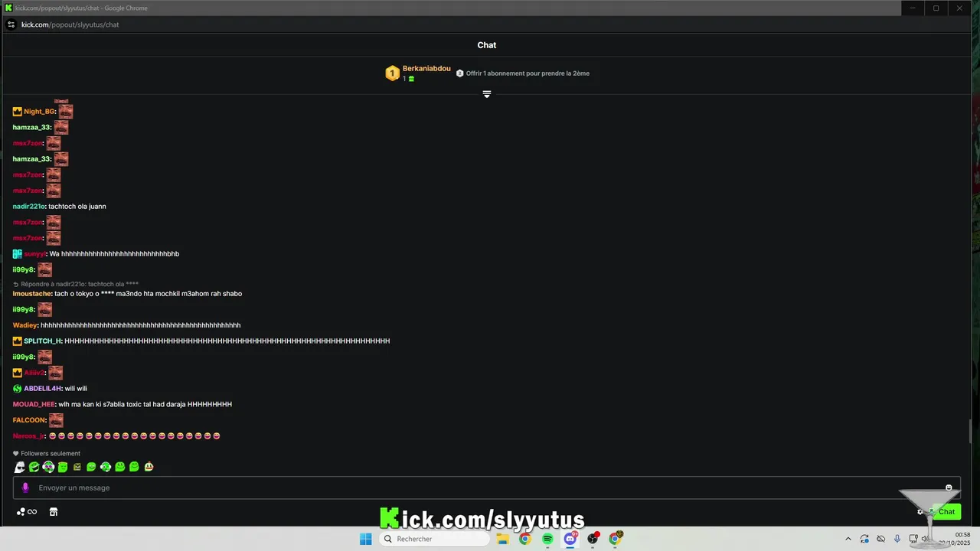Show hidden system tray icons
Screen dimensions: 980x551
pos(848,539)
